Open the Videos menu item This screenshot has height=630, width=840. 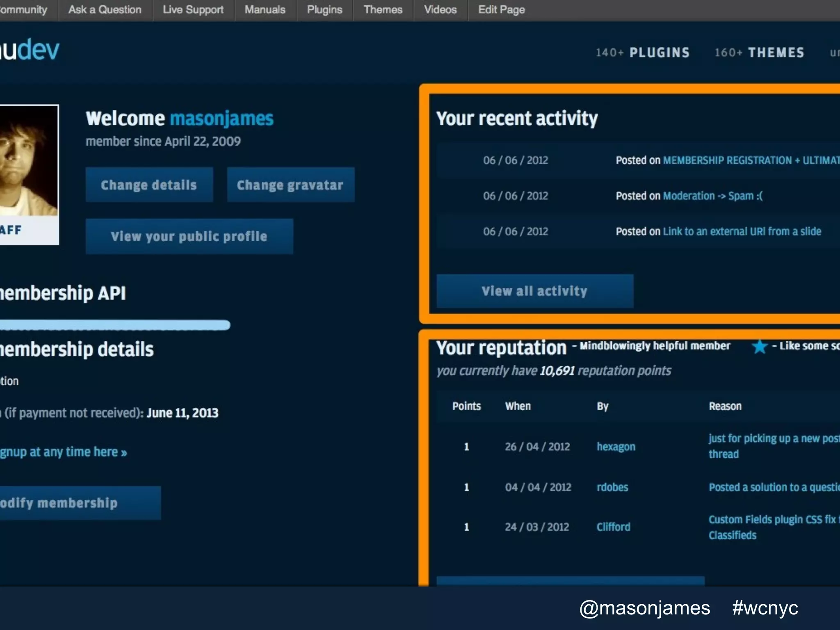(x=440, y=10)
